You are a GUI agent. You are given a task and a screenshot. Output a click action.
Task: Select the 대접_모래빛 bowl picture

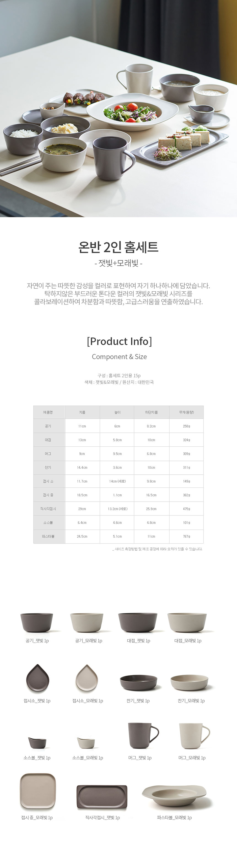click(187, 622)
